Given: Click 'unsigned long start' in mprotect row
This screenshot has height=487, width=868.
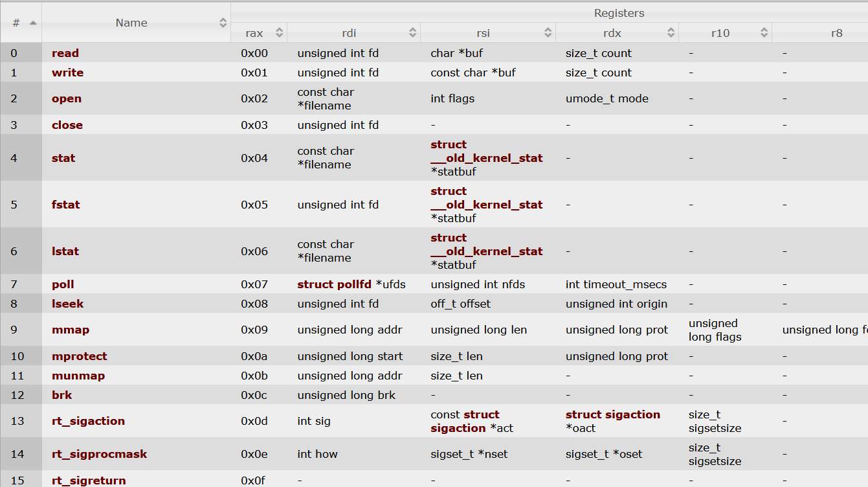Looking at the screenshot, I should tap(350, 356).
